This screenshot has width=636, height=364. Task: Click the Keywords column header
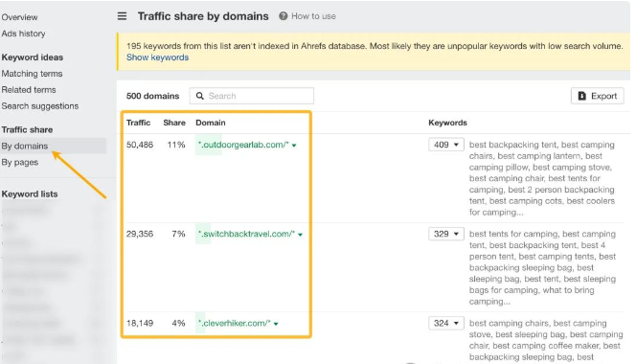(447, 123)
